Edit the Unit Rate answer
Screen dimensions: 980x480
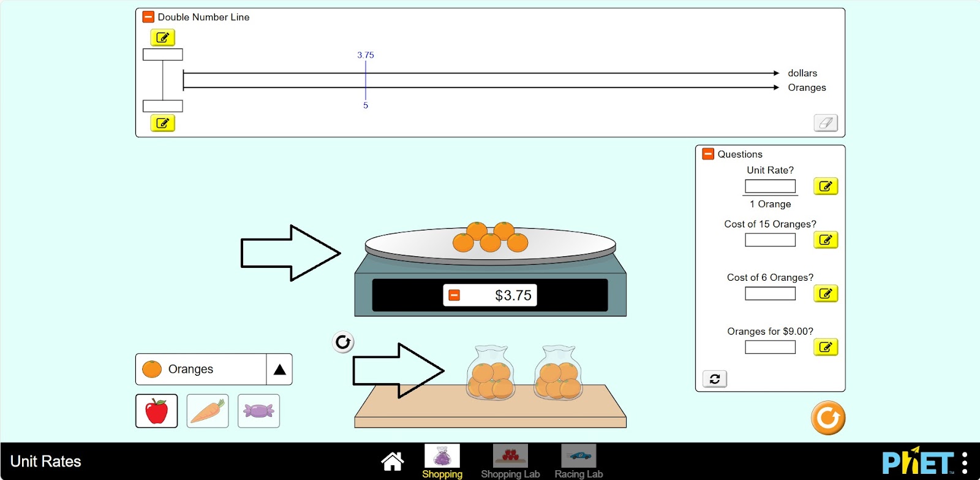coord(825,186)
